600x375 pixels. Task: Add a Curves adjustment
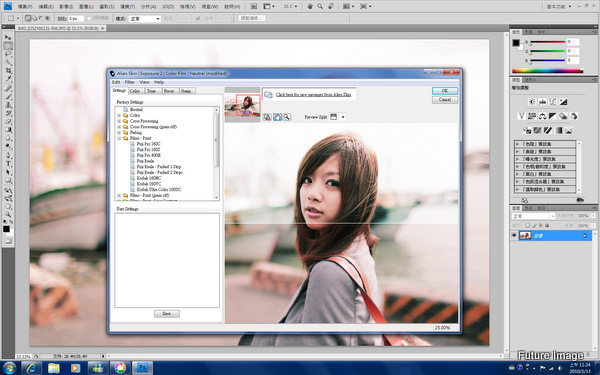pyautogui.click(x=553, y=102)
